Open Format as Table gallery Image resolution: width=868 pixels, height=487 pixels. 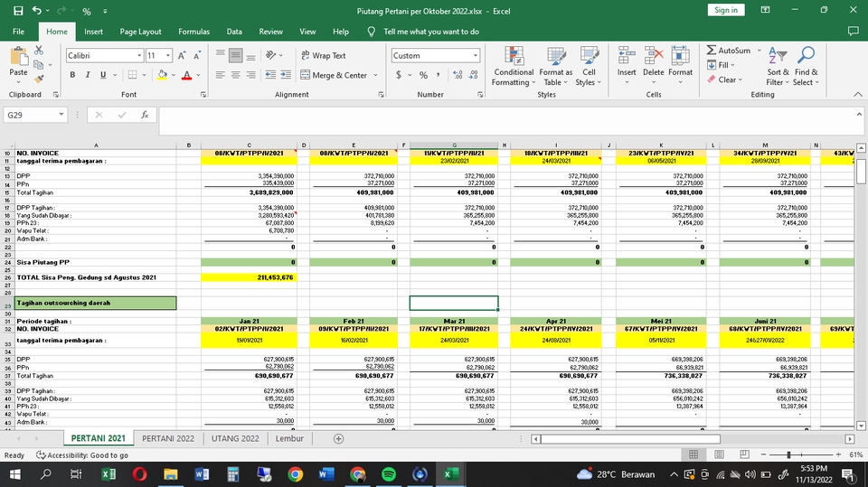(x=556, y=67)
